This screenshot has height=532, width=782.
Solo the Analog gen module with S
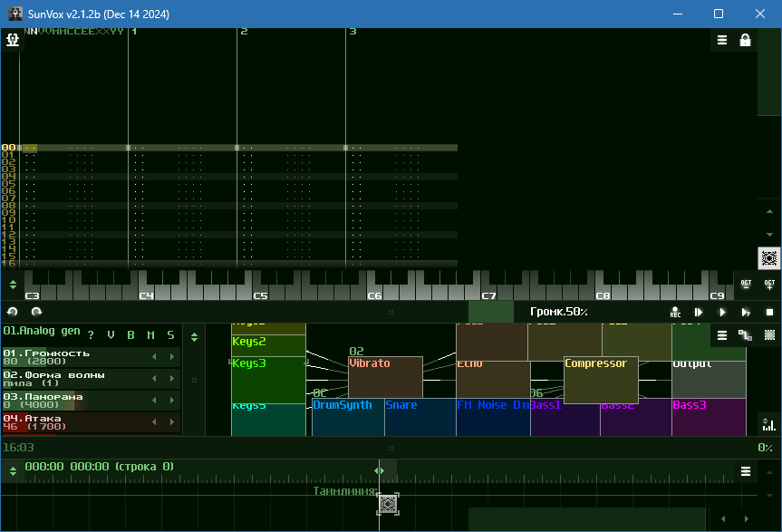pyautogui.click(x=170, y=335)
